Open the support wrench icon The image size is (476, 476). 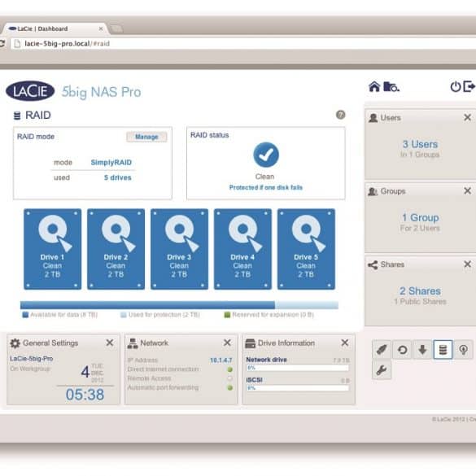(x=382, y=370)
